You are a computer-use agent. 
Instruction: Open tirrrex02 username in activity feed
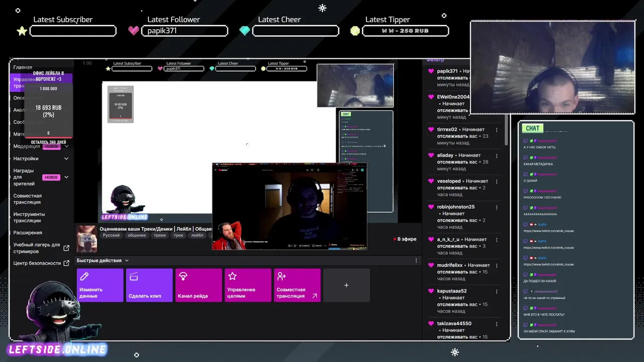(447, 130)
